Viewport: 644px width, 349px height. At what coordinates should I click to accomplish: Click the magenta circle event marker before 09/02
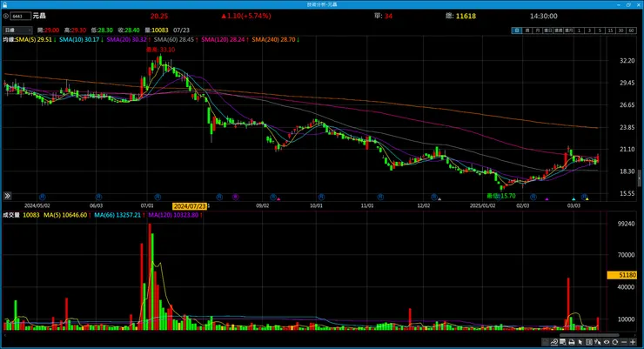(x=235, y=197)
